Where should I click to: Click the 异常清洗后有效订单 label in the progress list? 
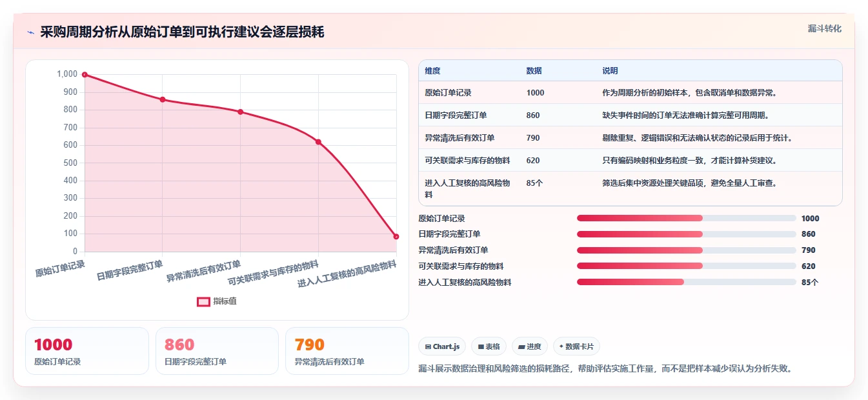click(453, 250)
